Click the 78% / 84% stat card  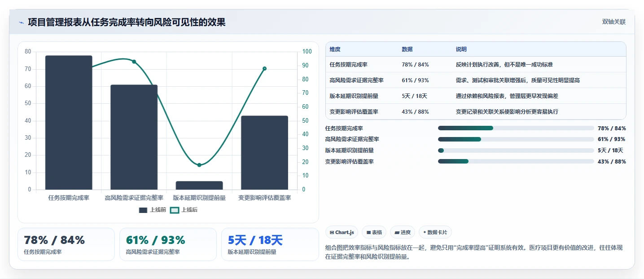(66, 244)
